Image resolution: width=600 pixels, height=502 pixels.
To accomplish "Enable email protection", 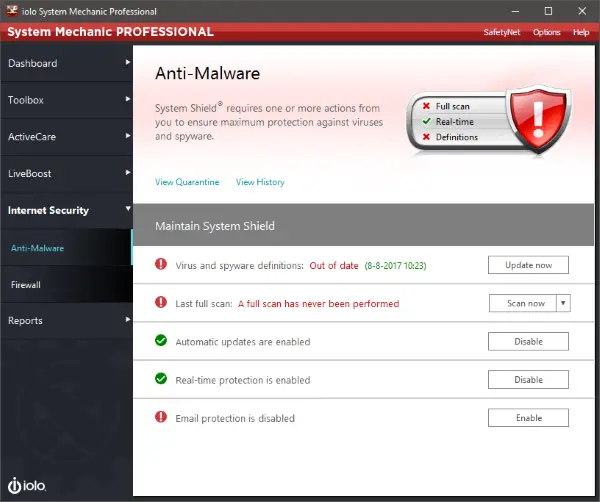I will pos(528,417).
